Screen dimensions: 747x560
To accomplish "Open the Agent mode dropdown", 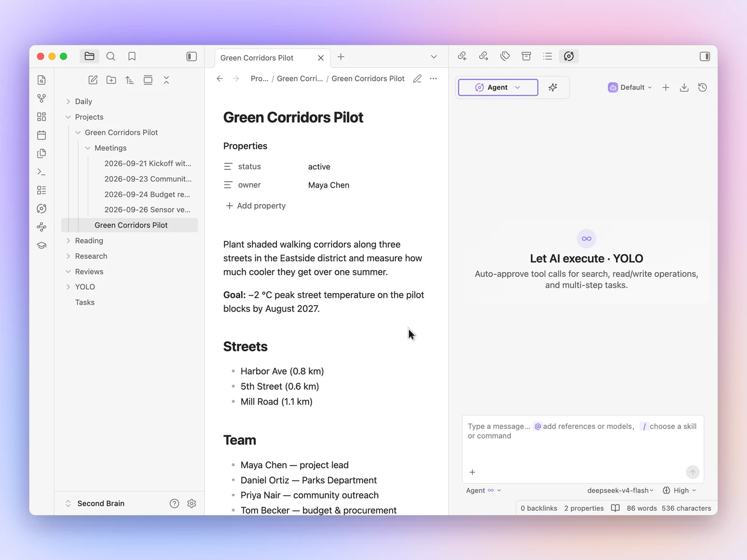I will 498,88.
